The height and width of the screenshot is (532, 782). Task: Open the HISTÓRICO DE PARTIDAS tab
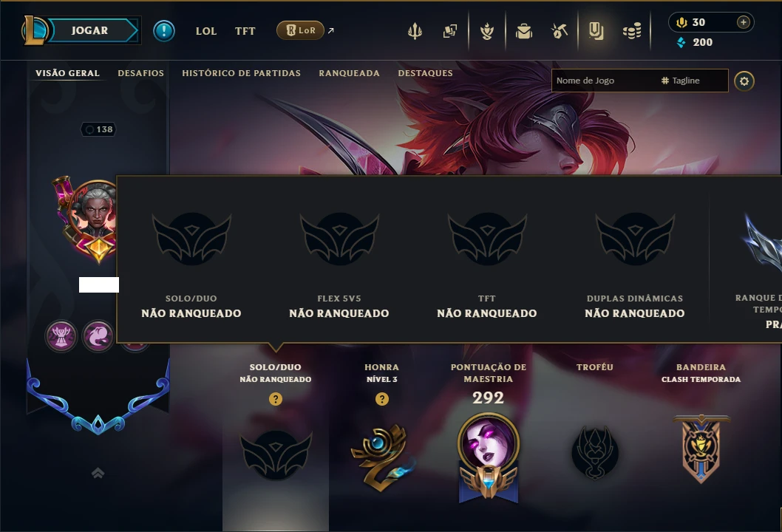click(242, 73)
